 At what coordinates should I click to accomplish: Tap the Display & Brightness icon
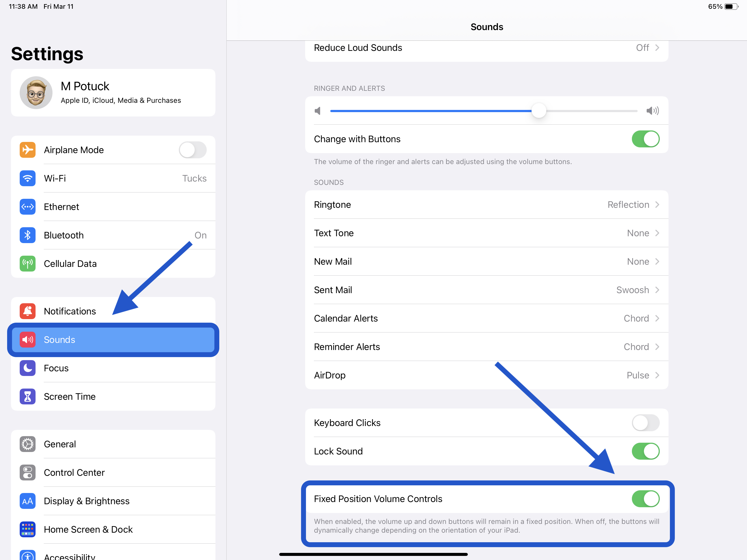28,501
